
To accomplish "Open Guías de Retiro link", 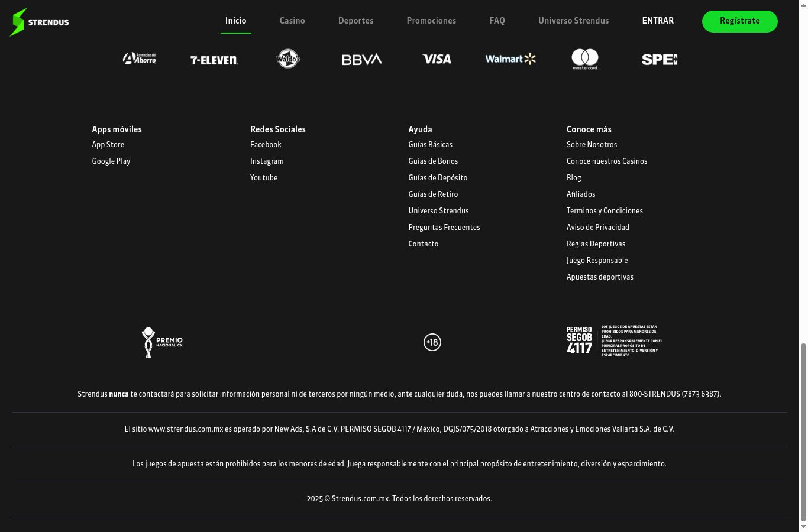I will (433, 194).
